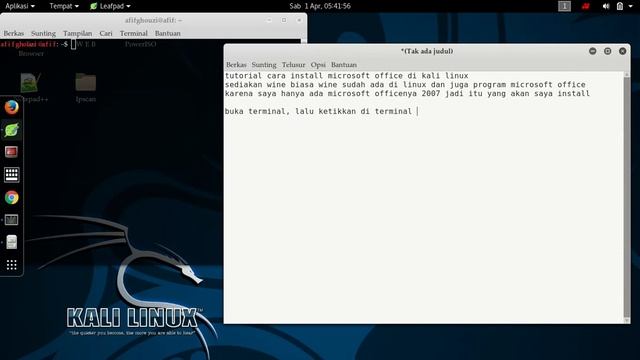Close the Leafpad window

click(x=622, y=51)
